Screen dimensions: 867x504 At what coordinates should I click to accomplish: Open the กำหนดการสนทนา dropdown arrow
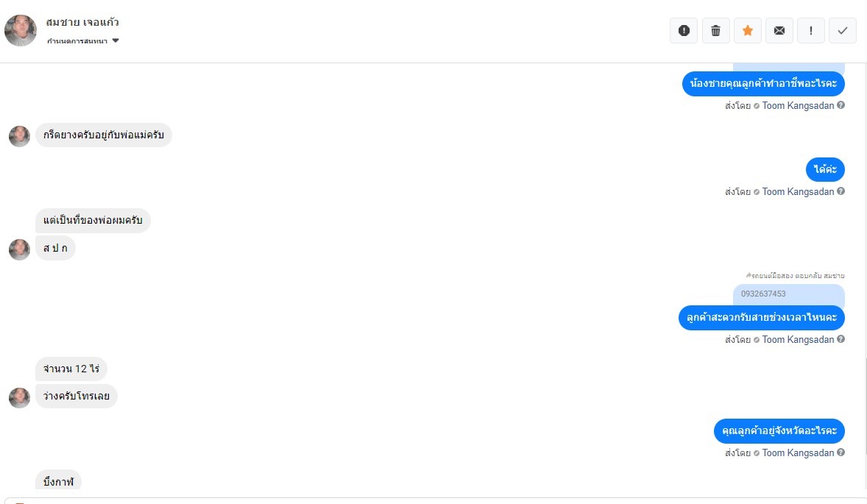coord(116,41)
